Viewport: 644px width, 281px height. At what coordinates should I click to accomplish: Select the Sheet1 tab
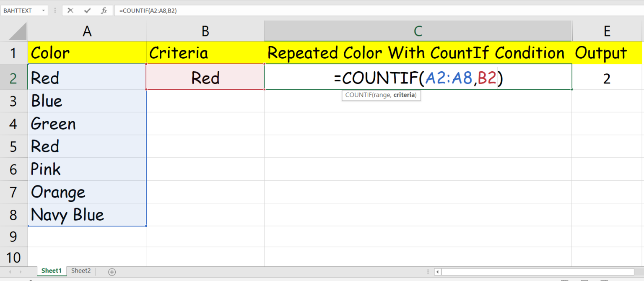(x=51, y=271)
